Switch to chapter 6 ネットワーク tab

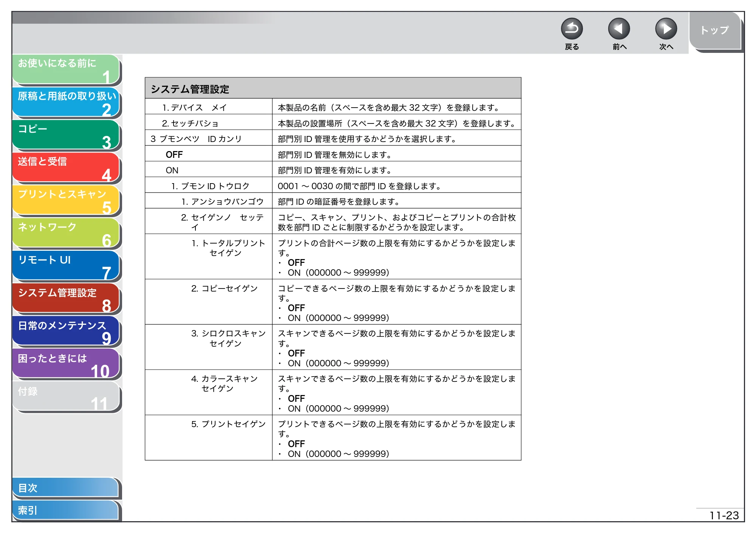pyautogui.click(x=66, y=233)
